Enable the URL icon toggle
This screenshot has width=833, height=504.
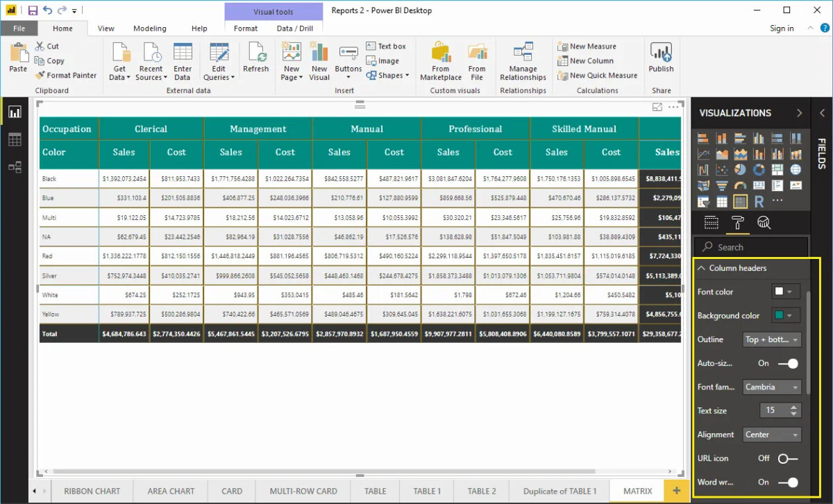(x=786, y=458)
